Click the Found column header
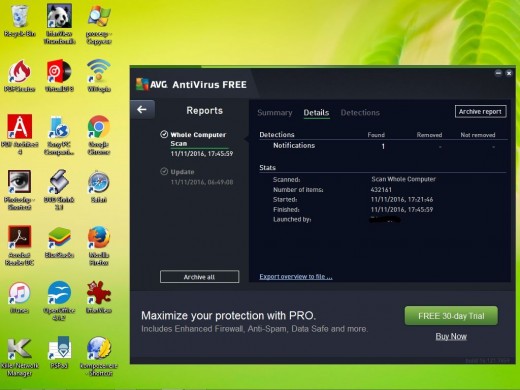The image size is (520, 390). click(x=376, y=135)
